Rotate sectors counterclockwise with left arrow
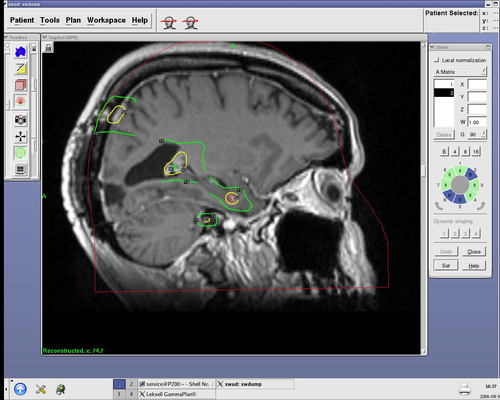Screen dimensions: 500x400 point(439,206)
